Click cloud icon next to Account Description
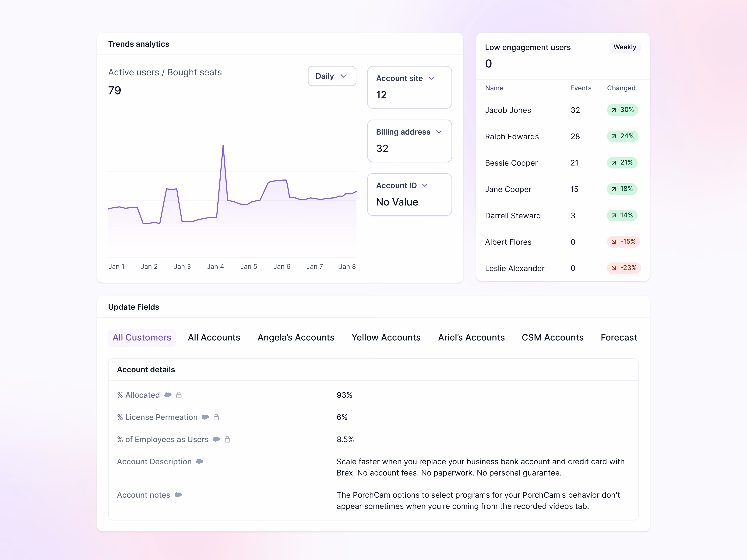 [200, 462]
